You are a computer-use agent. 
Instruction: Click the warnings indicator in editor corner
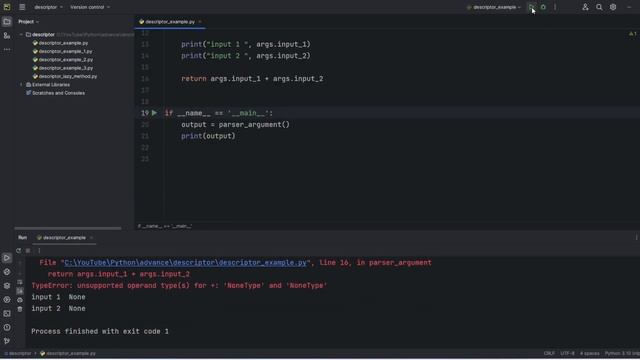point(633,33)
